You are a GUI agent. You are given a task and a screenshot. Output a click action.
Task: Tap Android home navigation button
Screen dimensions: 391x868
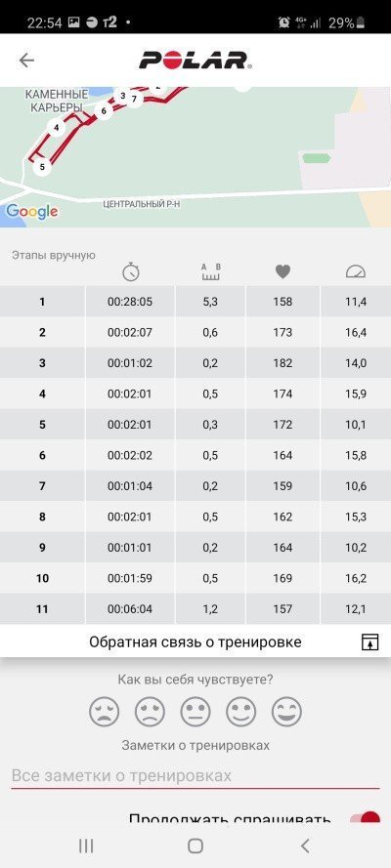(195, 846)
